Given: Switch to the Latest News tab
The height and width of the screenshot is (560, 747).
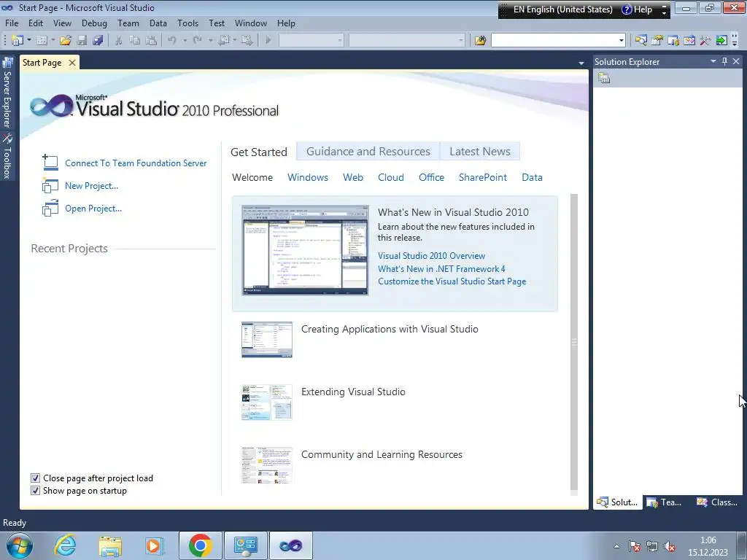Looking at the screenshot, I should click(x=480, y=152).
